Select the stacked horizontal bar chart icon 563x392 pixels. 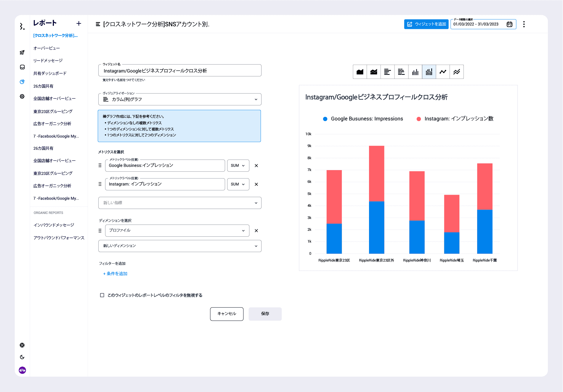tap(401, 72)
